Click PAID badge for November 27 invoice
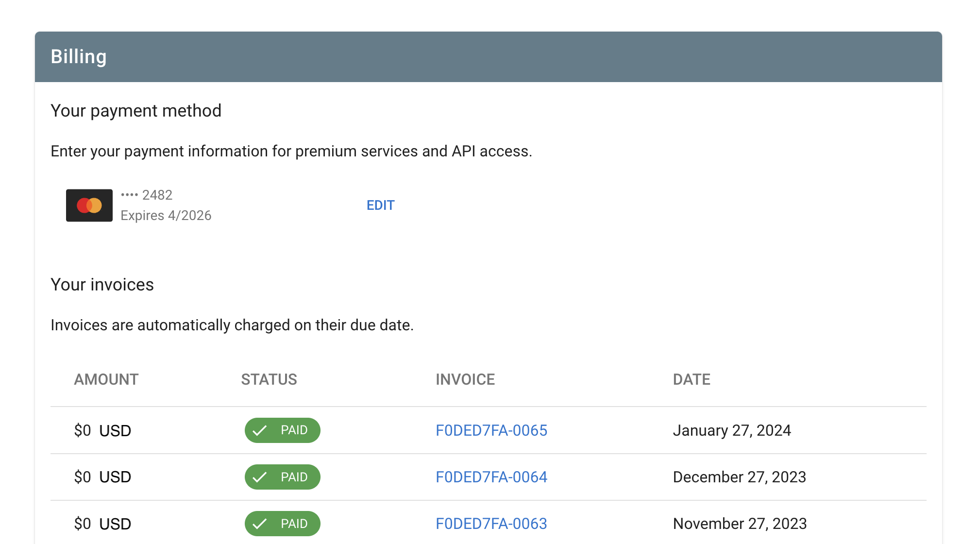Screen dimensions: 980x544 tap(282, 524)
